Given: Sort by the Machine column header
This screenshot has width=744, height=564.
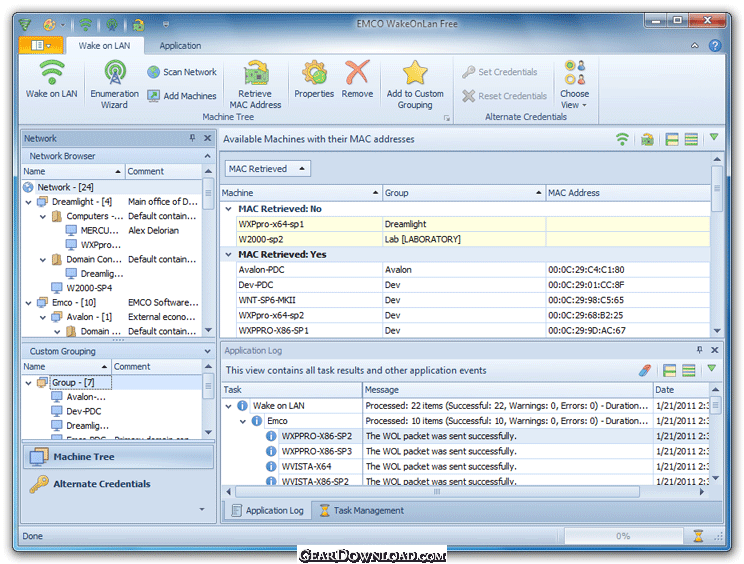Looking at the screenshot, I should [x=301, y=193].
